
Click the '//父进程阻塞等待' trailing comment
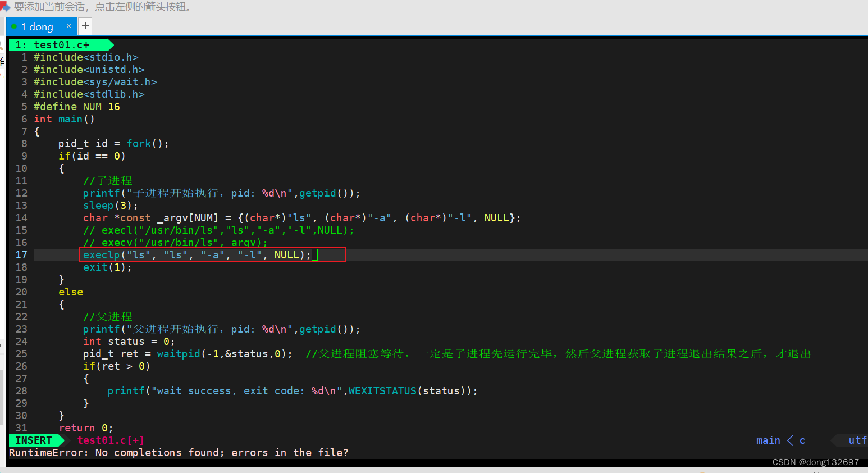point(559,354)
